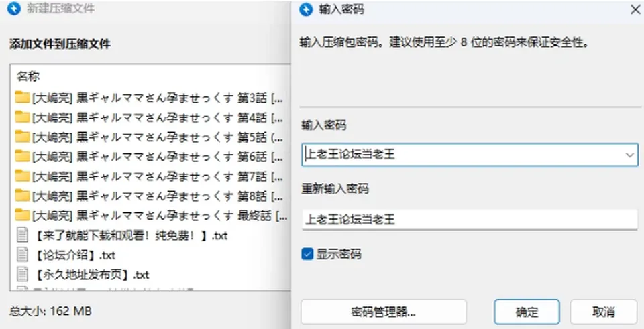The image size is (644, 329).
Task: Click the 重新输入密码 text field
Action: [x=470, y=220]
